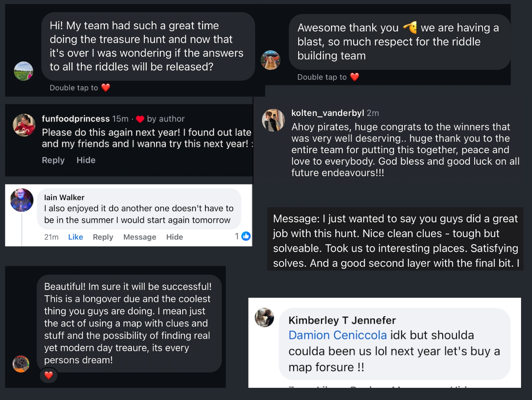Screen dimensions: 532x400
Task: Click avatar beside treasure hunt riddles message
Action: coord(24,71)
